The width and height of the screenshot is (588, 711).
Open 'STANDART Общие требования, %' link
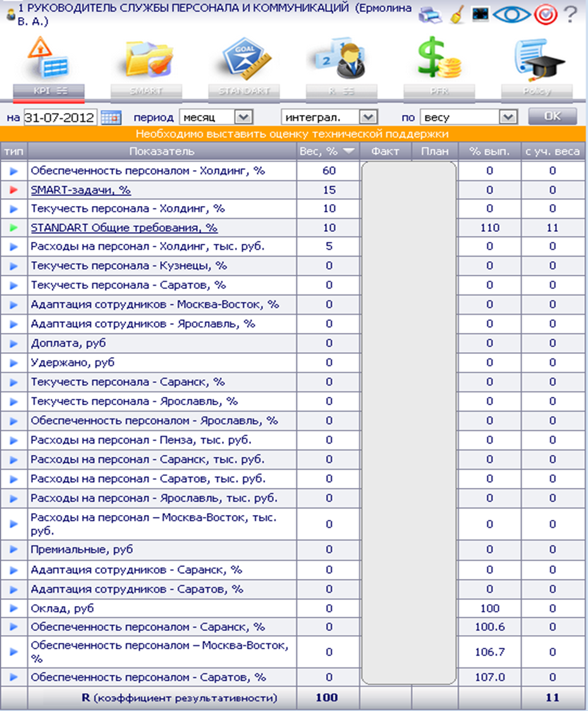coord(124,228)
